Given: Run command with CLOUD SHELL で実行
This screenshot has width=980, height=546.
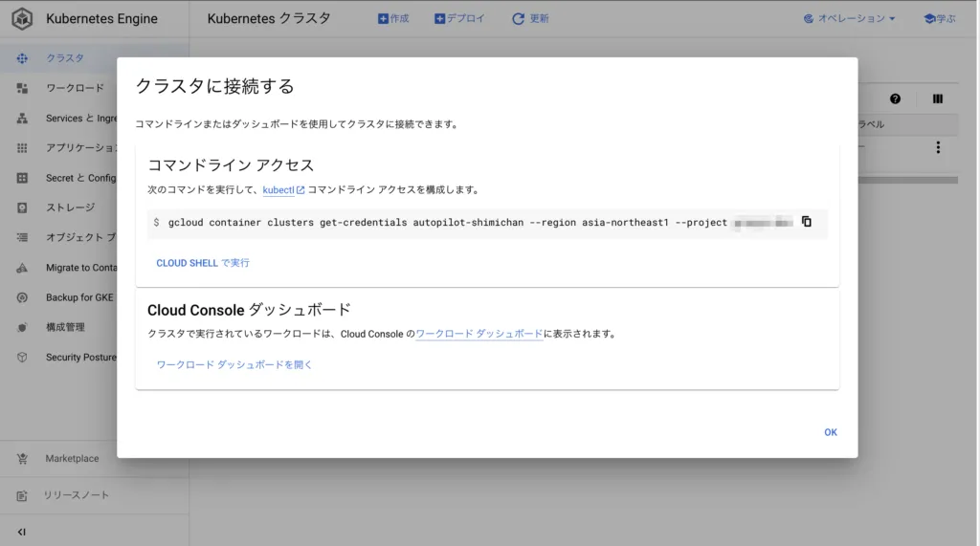Looking at the screenshot, I should point(203,263).
